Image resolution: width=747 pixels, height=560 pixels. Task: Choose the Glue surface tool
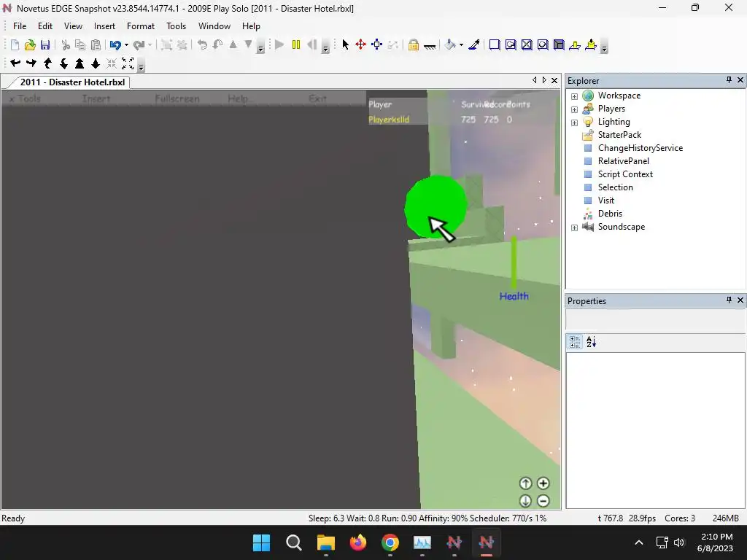[511, 44]
